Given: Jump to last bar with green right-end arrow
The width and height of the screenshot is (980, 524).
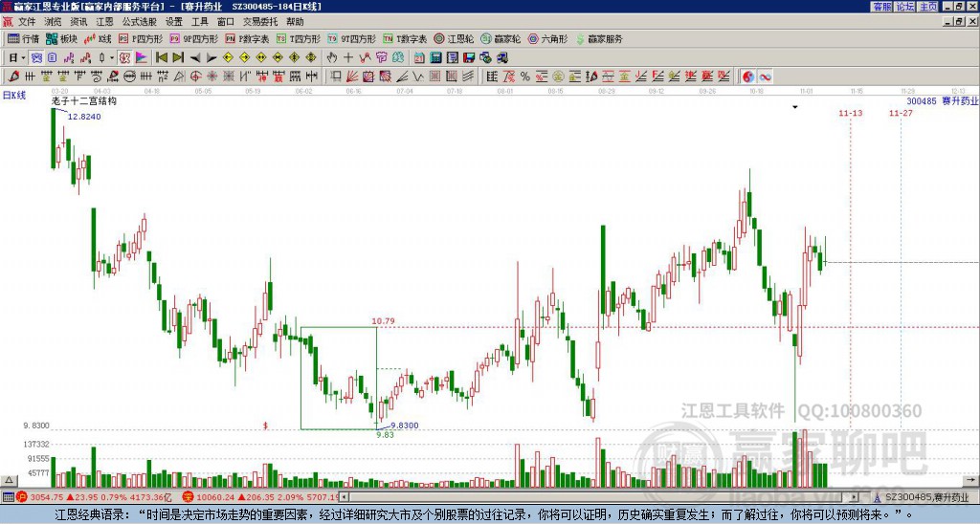Looking at the screenshot, I should pos(178,58).
